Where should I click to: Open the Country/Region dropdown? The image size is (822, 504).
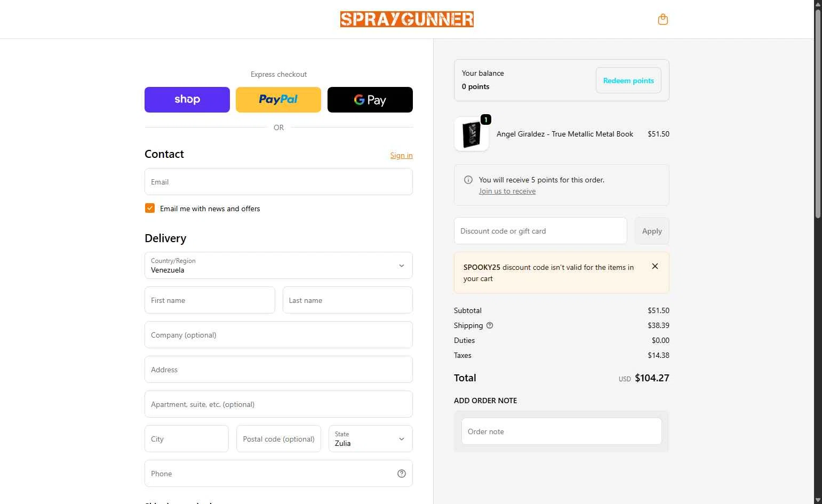point(278,265)
